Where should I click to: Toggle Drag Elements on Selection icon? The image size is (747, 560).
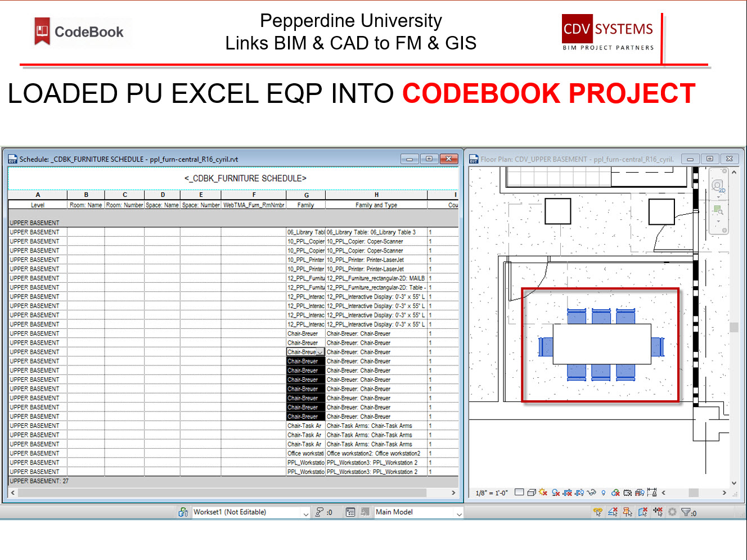(658, 512)
